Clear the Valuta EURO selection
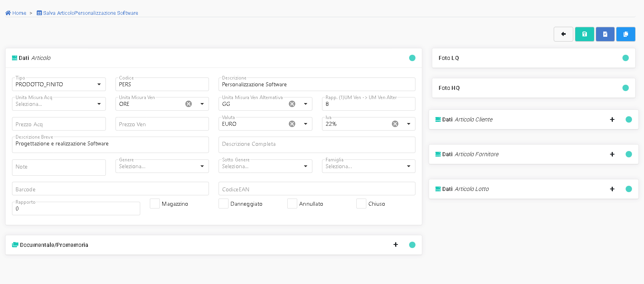Viewport: 644px width, 284px height. (292, 124)
